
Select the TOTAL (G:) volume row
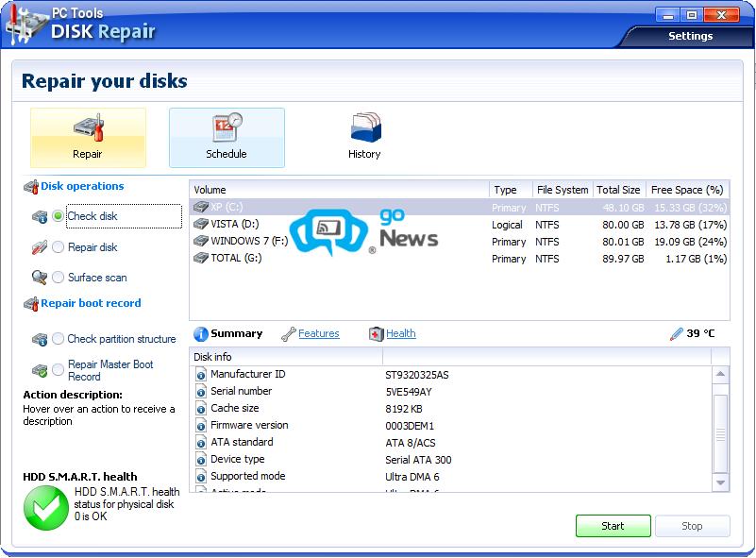pos(460,259)
